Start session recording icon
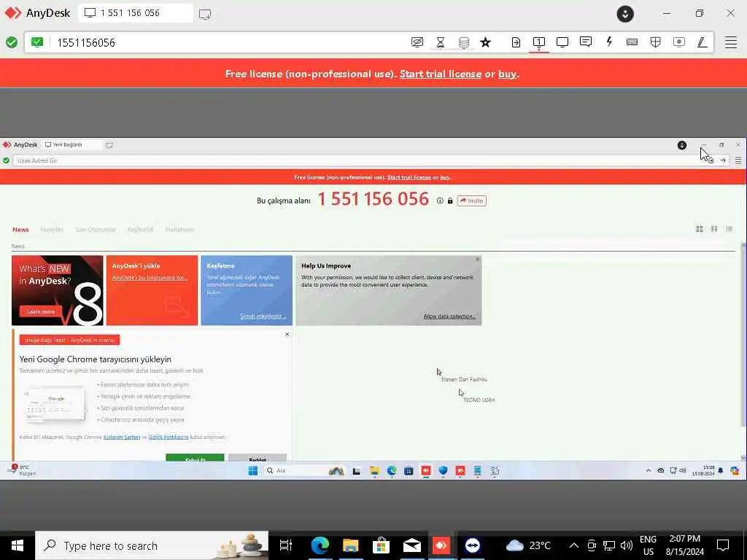 pos(679,42)
